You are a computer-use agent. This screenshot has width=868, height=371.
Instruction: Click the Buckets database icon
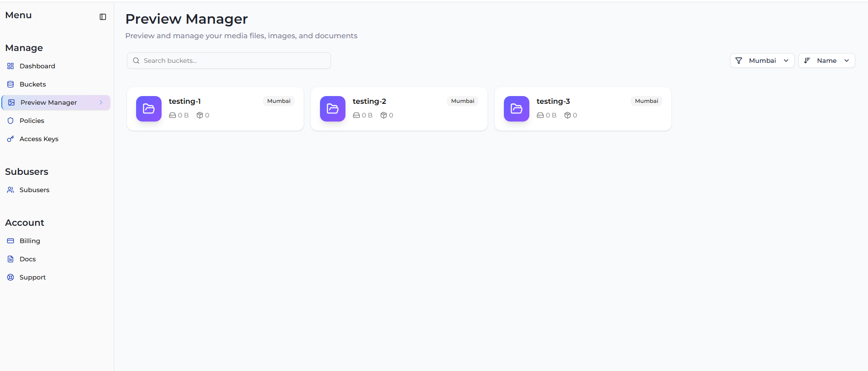(10, 84)
